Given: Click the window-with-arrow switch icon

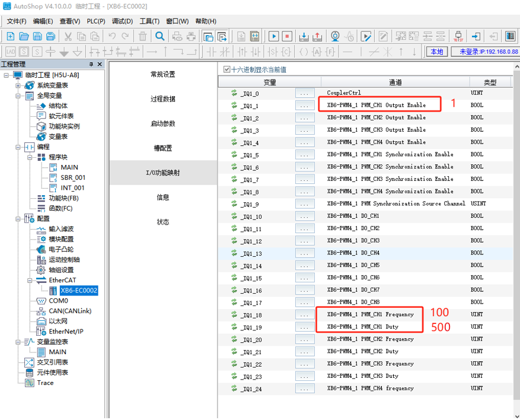Looking at the screenshot, I should [222, 36].
